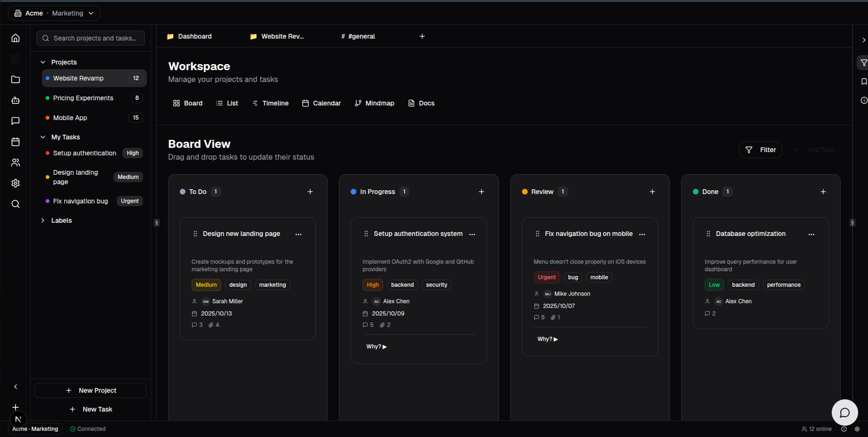Select the filter funnel icon on the right panel
Viewport: 868px width, 437px height.
(863, 63)
